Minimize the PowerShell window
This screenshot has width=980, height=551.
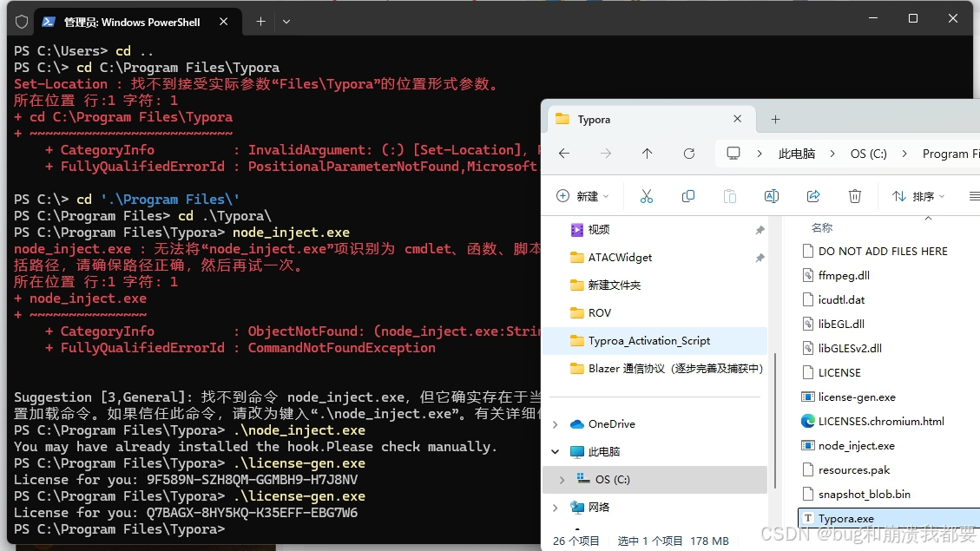(x=873, y=19)
